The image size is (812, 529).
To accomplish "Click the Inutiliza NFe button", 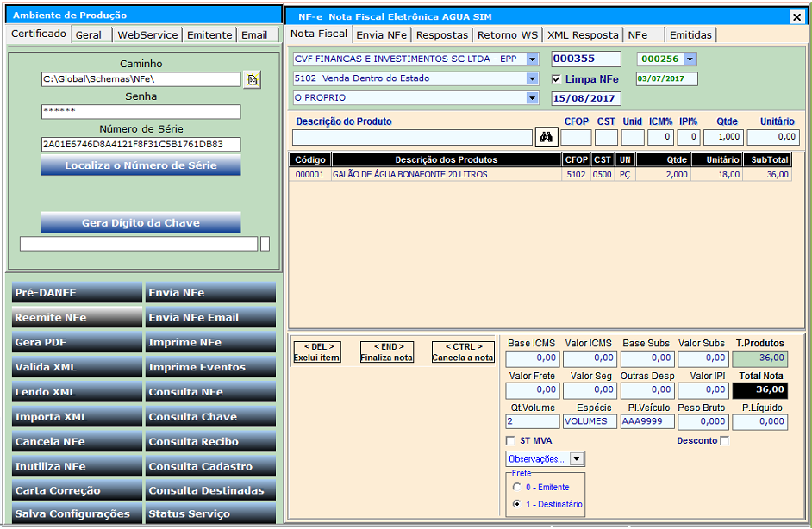I will 78,466.
